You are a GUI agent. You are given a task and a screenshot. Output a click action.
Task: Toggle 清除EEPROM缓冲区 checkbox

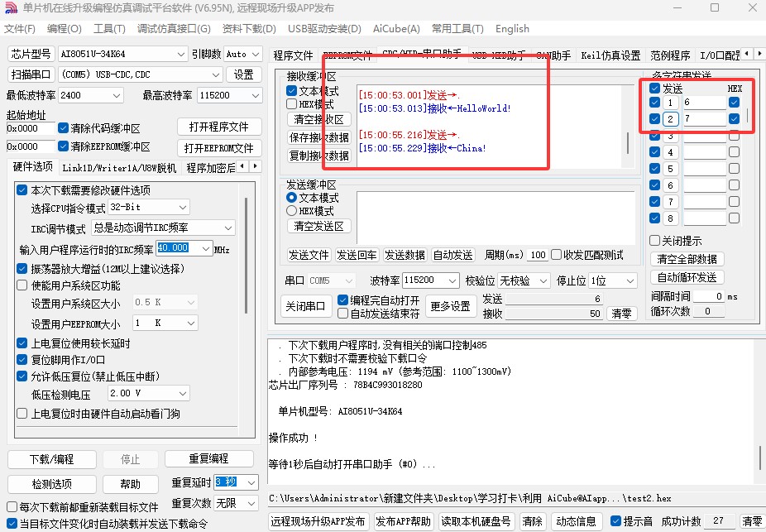(x=63, y=146)
